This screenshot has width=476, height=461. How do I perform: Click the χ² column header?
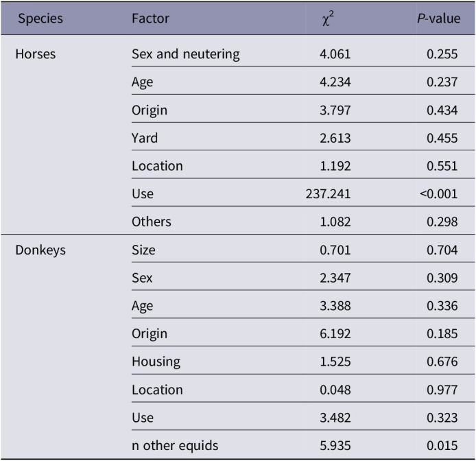tap(328, 19)
